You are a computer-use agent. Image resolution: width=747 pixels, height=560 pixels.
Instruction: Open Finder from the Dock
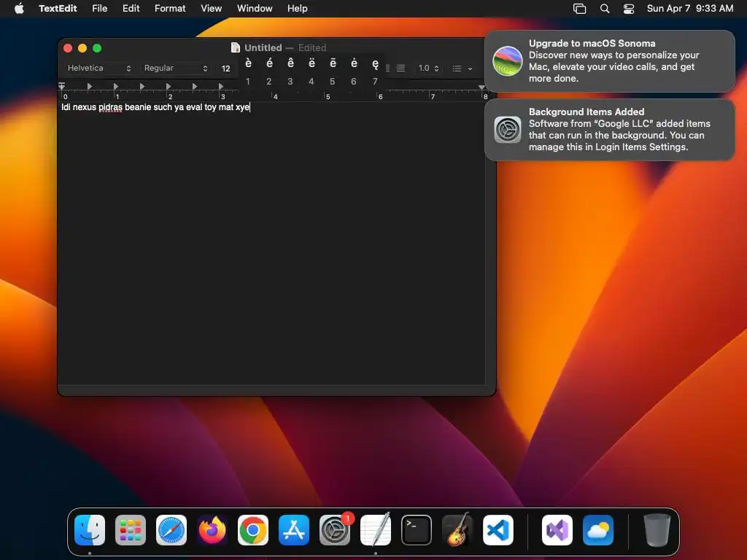[90, 530]
